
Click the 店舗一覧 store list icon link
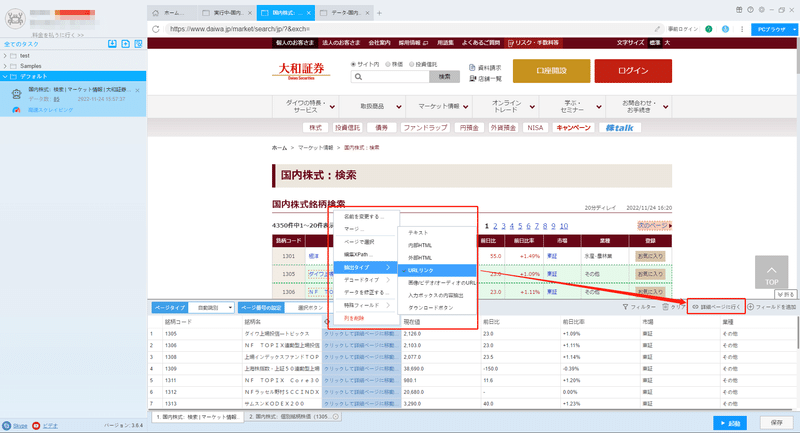[485, 79]
